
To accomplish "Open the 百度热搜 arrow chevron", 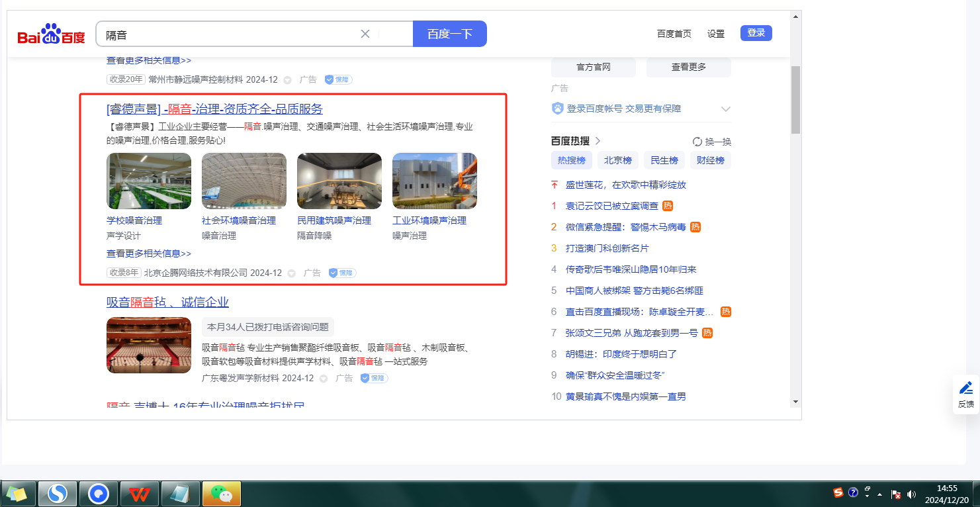I will click(598, 141).
